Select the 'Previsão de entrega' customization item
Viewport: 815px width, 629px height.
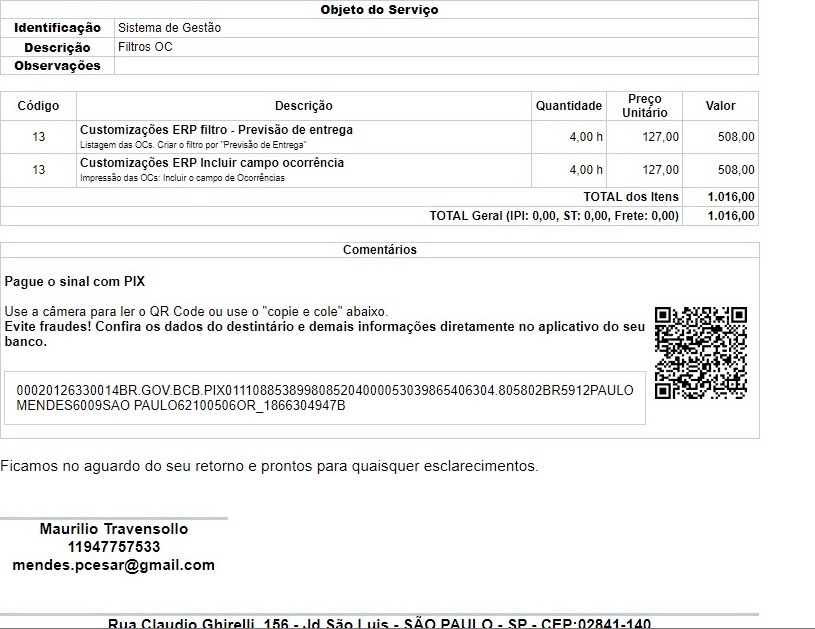216,130
